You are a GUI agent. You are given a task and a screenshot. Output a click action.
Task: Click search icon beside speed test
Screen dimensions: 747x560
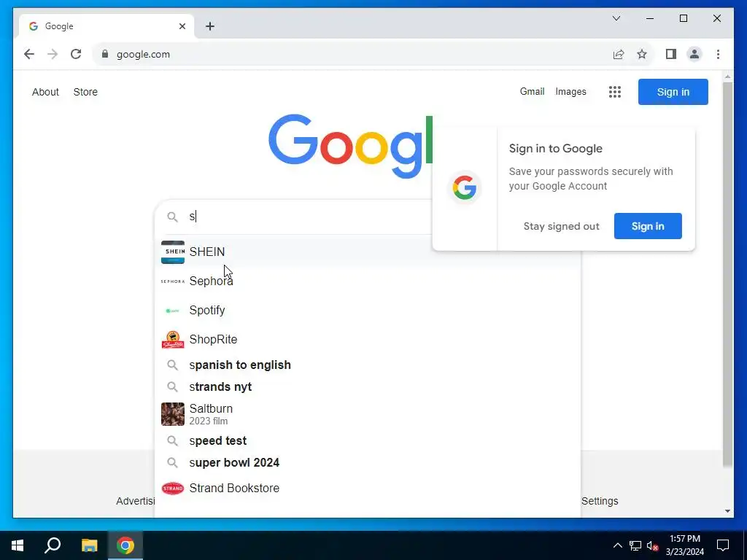tap(172, 441)
